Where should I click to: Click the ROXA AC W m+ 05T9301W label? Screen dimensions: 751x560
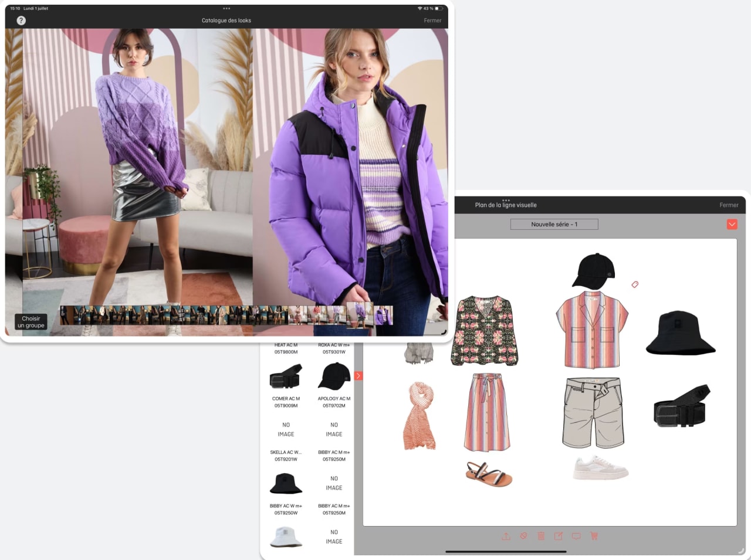tap(334, 348)
